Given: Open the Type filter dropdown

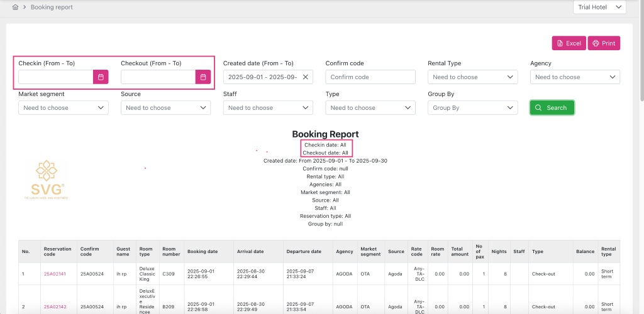Looking at the screenshot, I should [x=370, y=107].
